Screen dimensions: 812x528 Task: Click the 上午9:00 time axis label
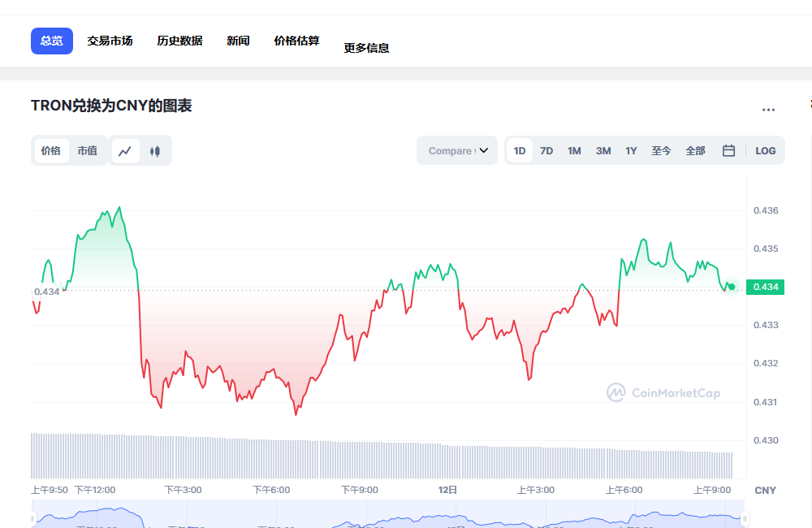pyautogui.click(x=712, y=490)
